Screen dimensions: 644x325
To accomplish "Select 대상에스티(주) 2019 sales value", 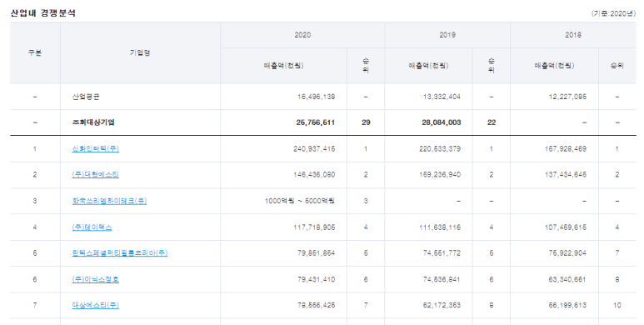I will 442,305.
